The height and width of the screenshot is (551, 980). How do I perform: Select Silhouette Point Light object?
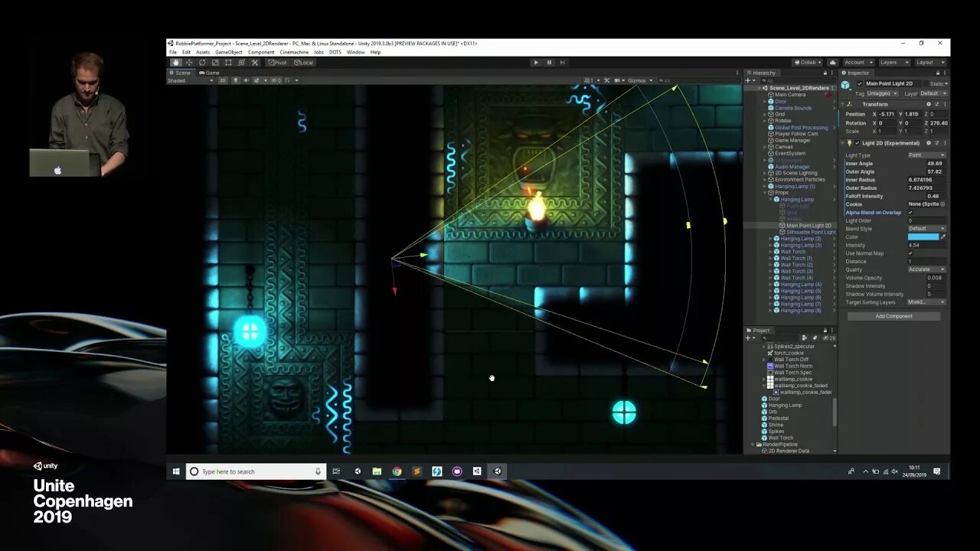point(811,232)
